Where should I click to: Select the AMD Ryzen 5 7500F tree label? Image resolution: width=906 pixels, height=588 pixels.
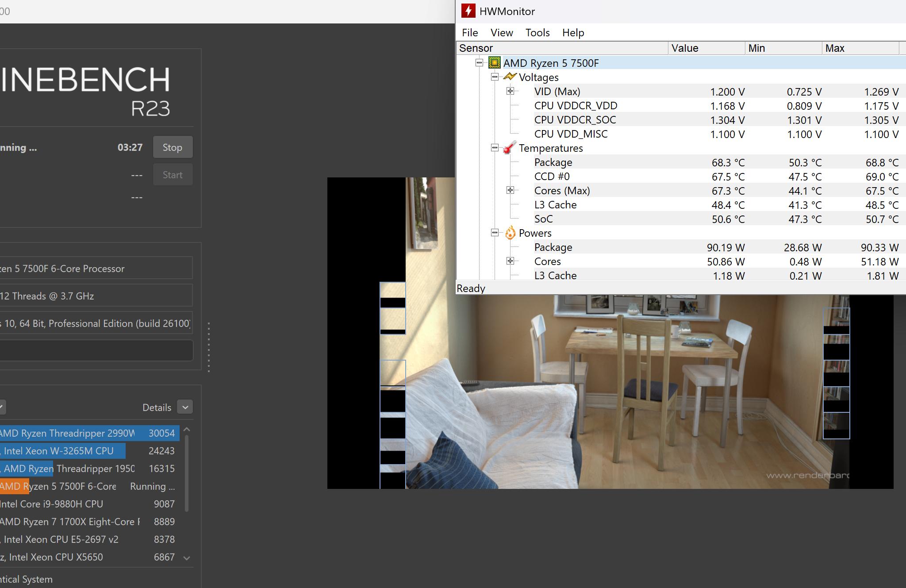551,63
